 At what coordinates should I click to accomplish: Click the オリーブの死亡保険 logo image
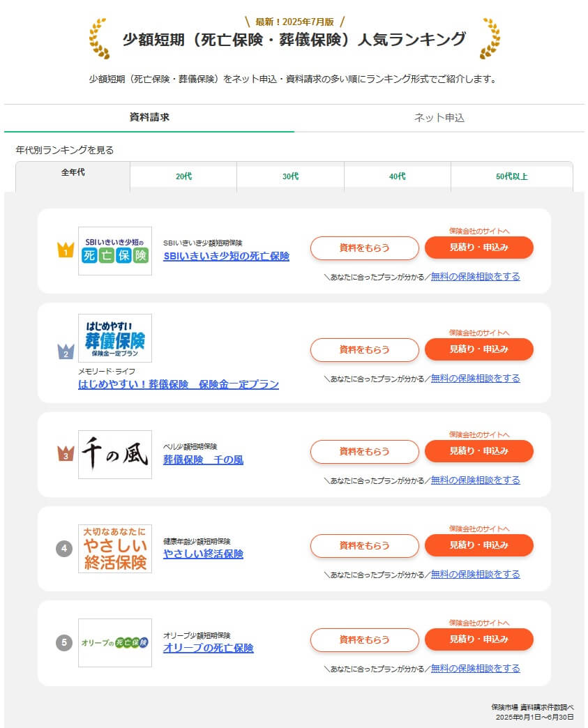tap(114, 643)
